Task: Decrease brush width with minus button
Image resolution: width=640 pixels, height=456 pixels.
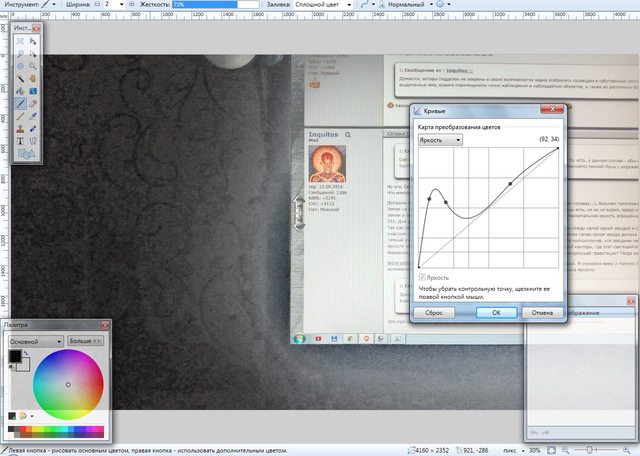Action: (97, 4)
